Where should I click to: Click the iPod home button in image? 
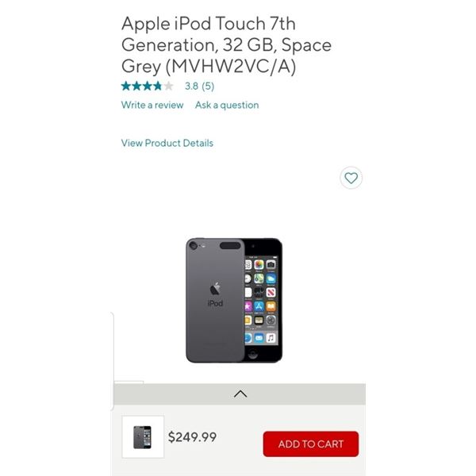[252, 353]
